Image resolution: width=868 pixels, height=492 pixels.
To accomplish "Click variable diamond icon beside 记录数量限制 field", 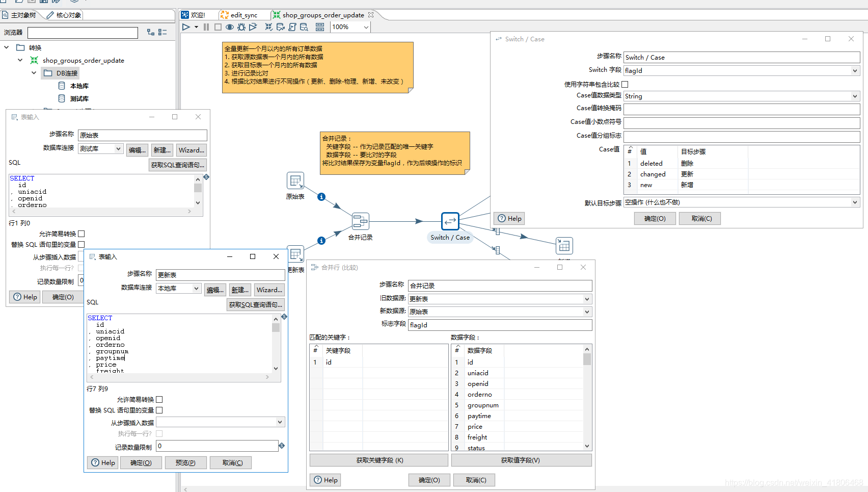I will tap(282, 446).
